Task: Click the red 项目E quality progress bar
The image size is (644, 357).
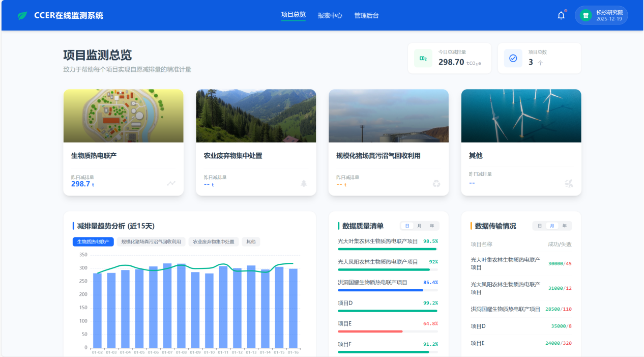Action: coord(370,331)
